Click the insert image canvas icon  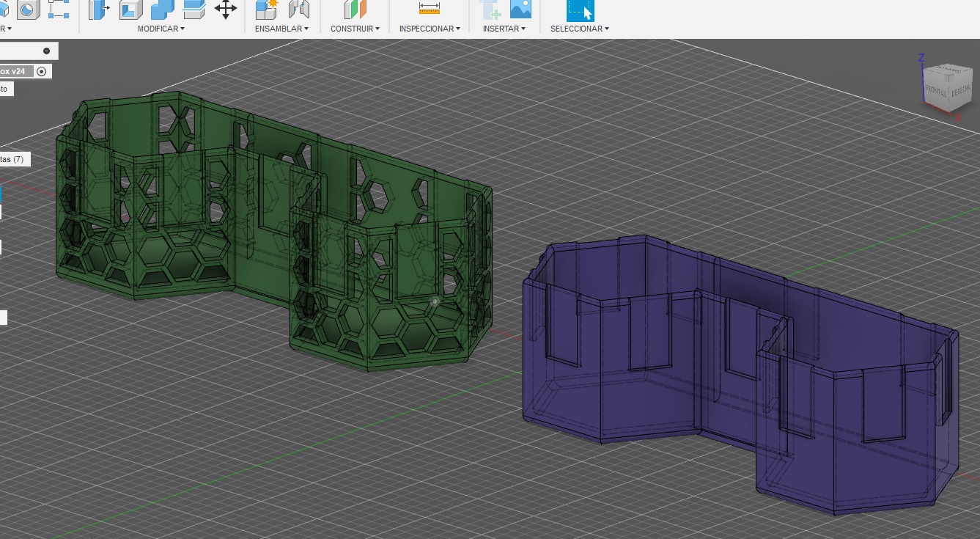coord(520,10)
